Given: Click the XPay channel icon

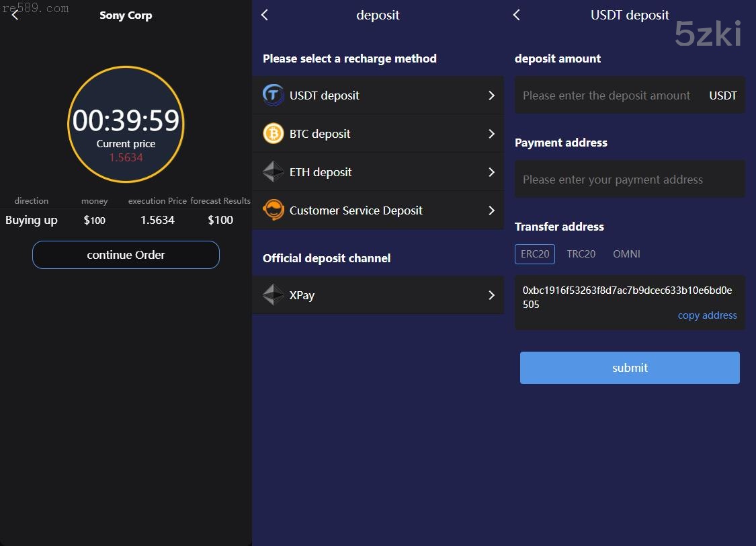Looking at the screenshot, I should pyautogui.click(x=273, y=295).
